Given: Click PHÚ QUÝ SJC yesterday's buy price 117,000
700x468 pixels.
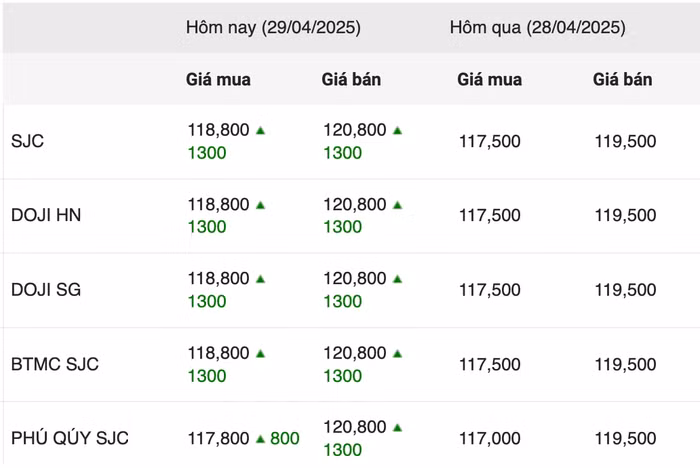Looking at the screenshot, I should pos(490,438).
